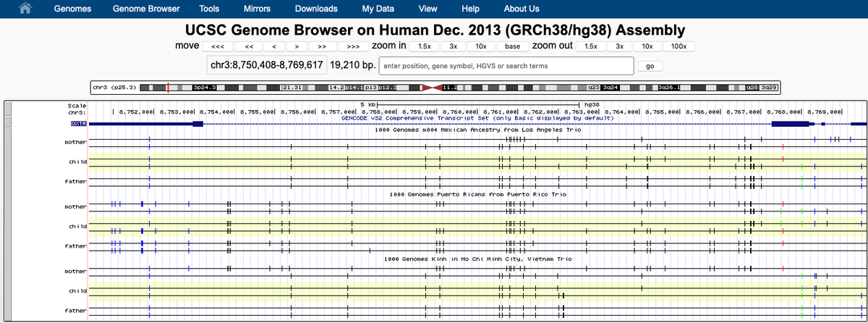The height and width of the screenshot is (323, 868).
Task: Go to the UCSC home icon
Action: coord(25,9)
